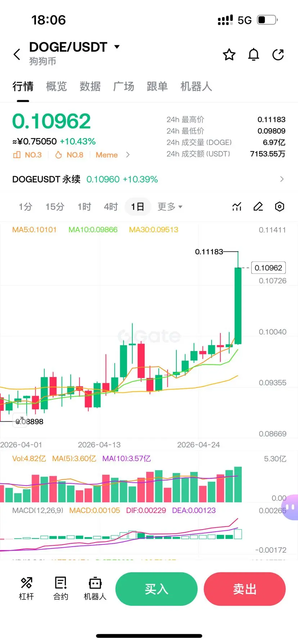This screenshot has width=298, height=644.
Task: Tap the 24h 成交额 value 7153.55万
Action: [268, 154]
